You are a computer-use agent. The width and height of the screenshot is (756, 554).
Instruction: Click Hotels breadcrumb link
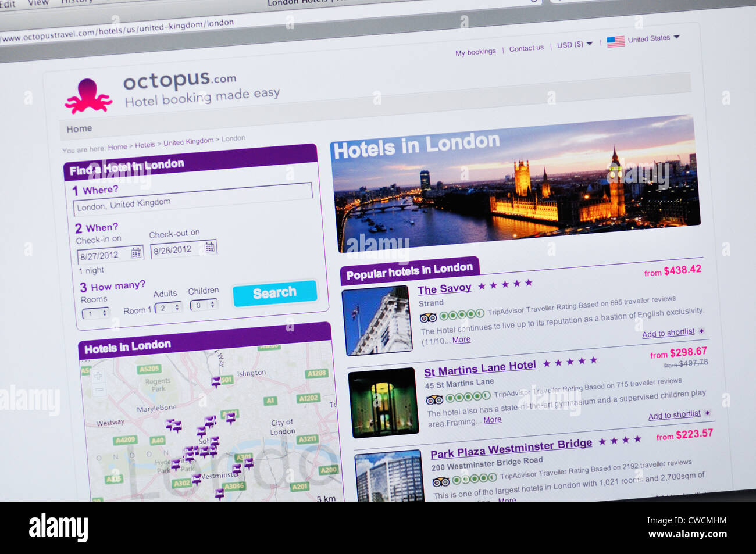(145, 145)
